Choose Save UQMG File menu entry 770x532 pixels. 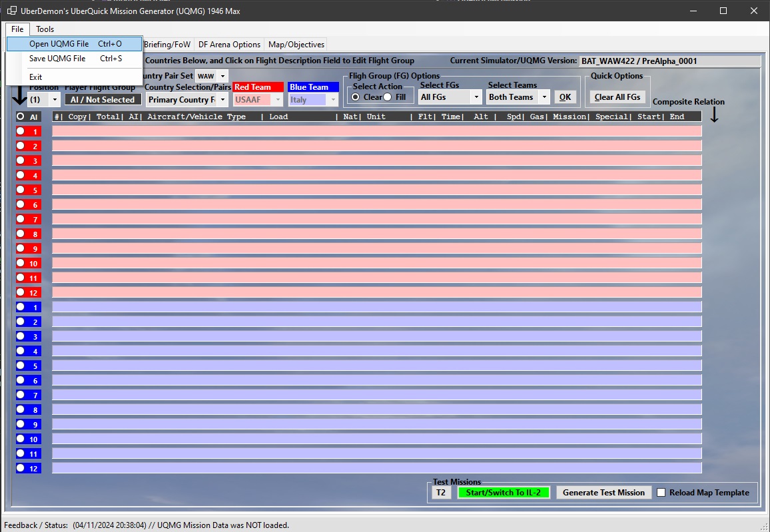click(74, 59)
